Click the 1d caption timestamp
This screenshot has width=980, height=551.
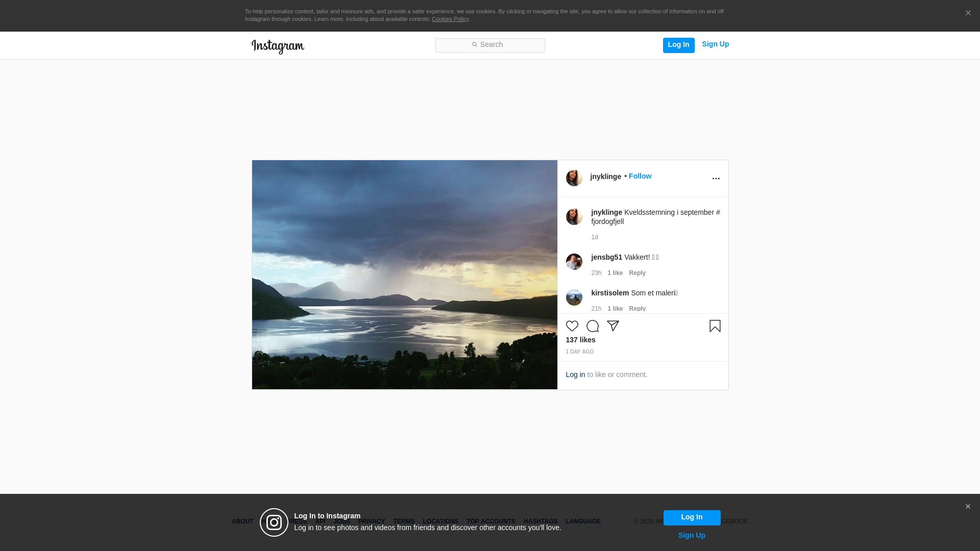[x=595, y=237]
